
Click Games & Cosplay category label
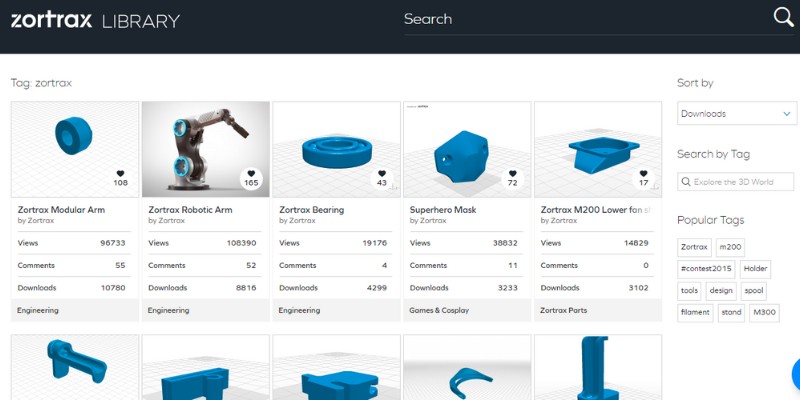(x=439, y=310)
